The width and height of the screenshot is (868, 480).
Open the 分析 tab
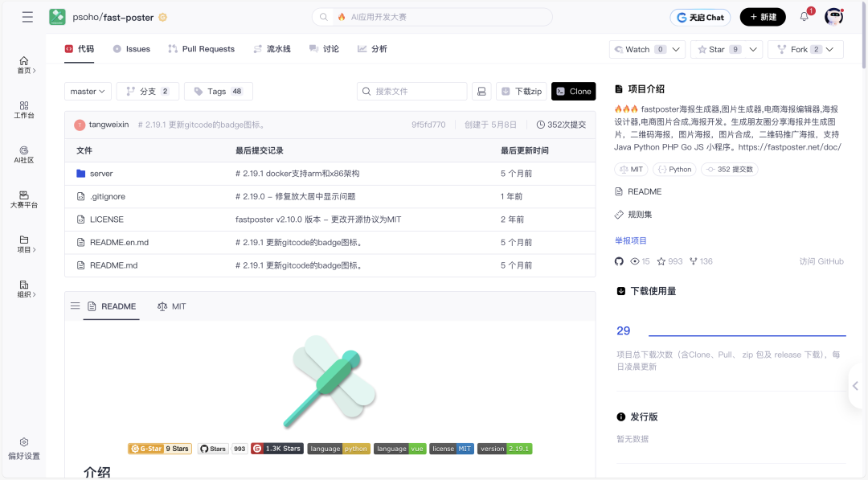[373, 49]
